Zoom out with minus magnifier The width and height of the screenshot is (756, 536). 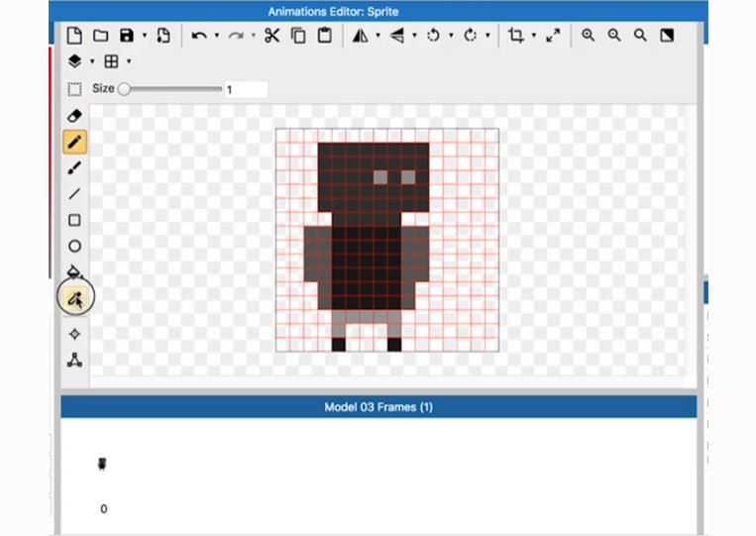coord(613,36)
